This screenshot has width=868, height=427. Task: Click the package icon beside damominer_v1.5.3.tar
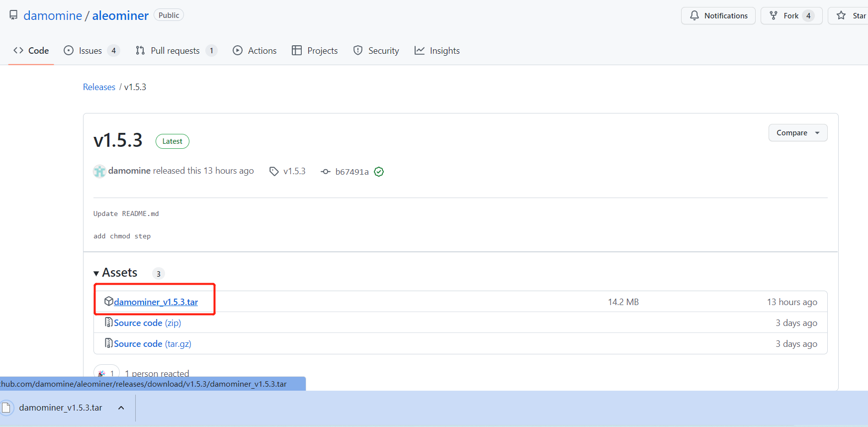click(x=108, y=301)
